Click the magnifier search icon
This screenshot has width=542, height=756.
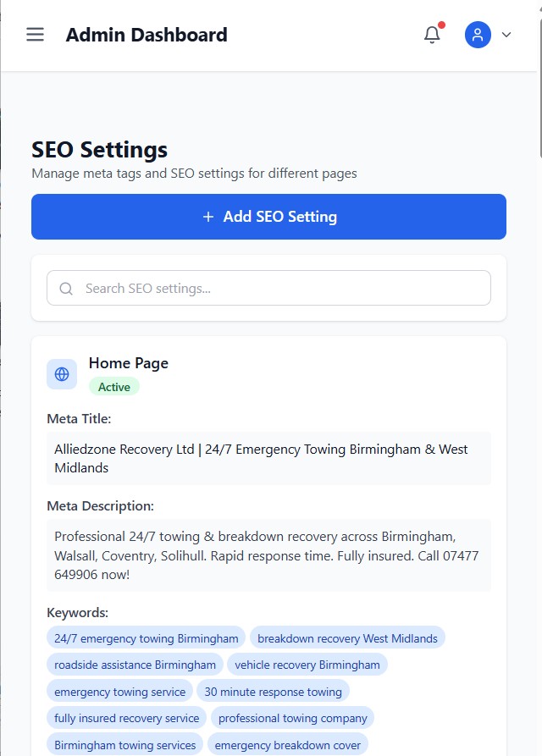[x=66, y=289]
